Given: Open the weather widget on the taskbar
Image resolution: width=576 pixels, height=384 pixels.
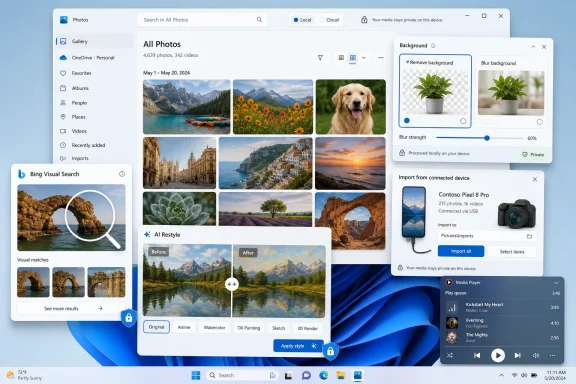Looking at the screenshot, I should [24, 375].
